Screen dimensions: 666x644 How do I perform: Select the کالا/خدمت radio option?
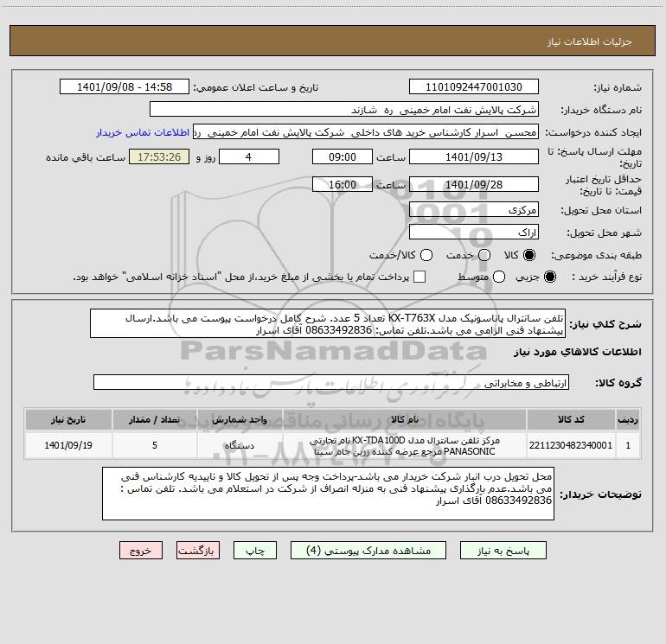(426, 255)
